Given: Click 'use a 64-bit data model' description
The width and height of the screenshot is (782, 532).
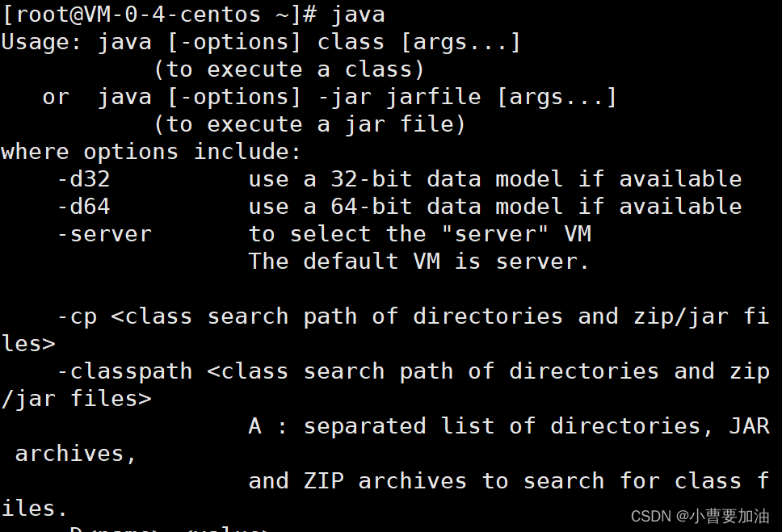Looking at the screenshot, I should [406, 207].
